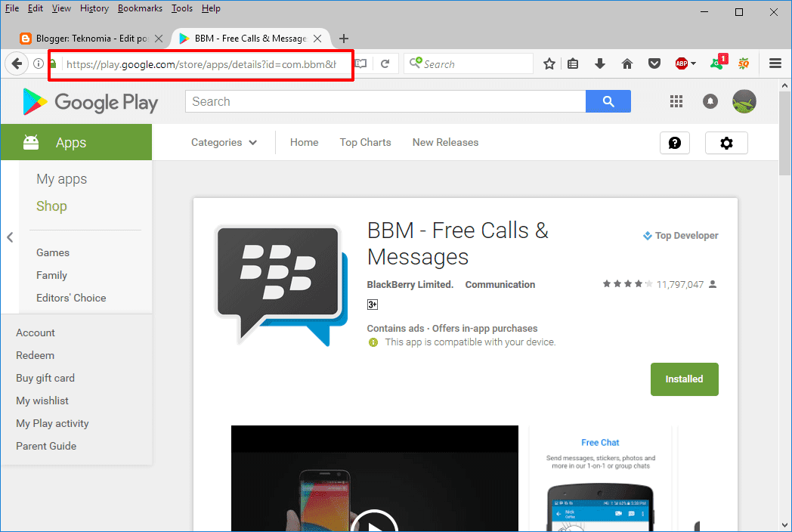The image size is (792, 532).
Task: Click Buy gift card
Action: pos(45,379)
